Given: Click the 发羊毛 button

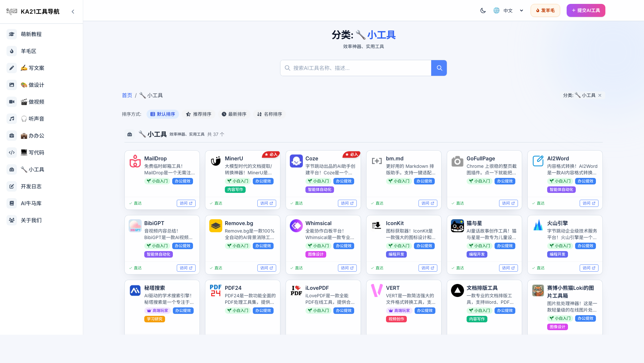Looking at the screenshot, I should coord(545,10).
